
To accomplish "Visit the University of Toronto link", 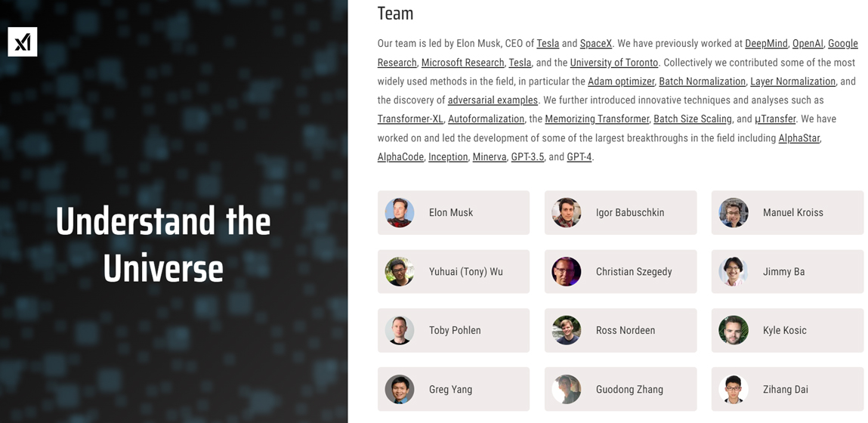I will pos(614,63).
